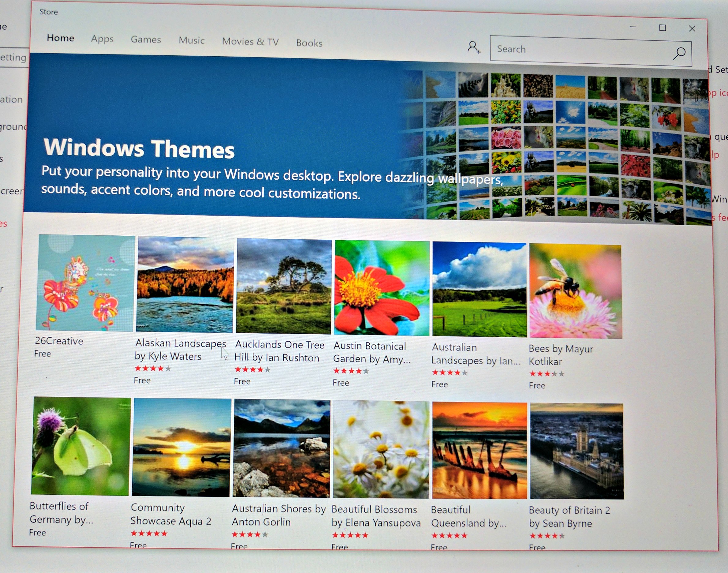Click Free price under Alaskan Landscapes
This screenshot has width=728, height=573.
tap(142, 380)
